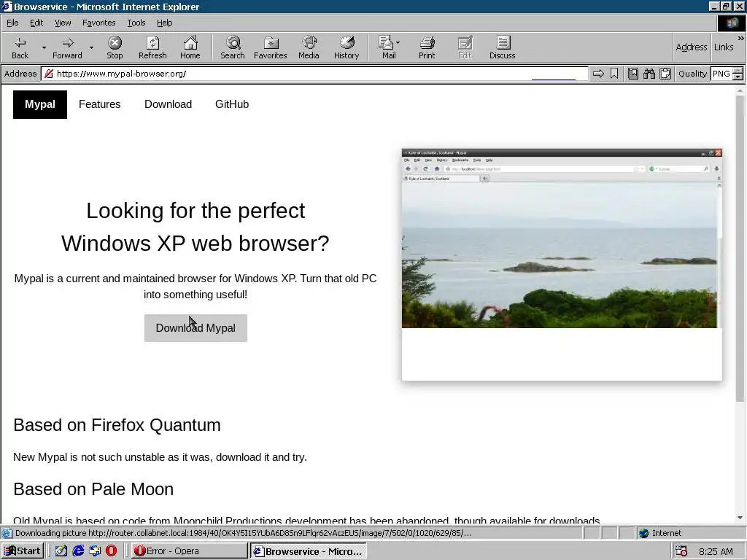Screen dimensions: 747x560
Task: Open the GitHub link
Action: [232, 104]
